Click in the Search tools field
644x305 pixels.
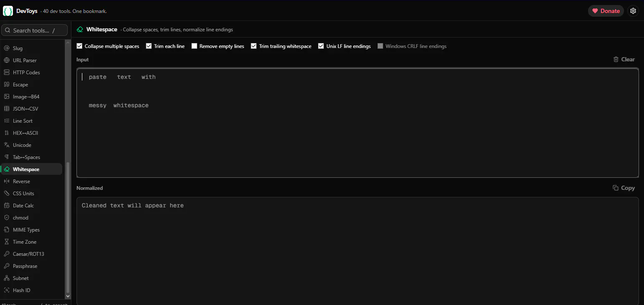[x=35, y=30]
